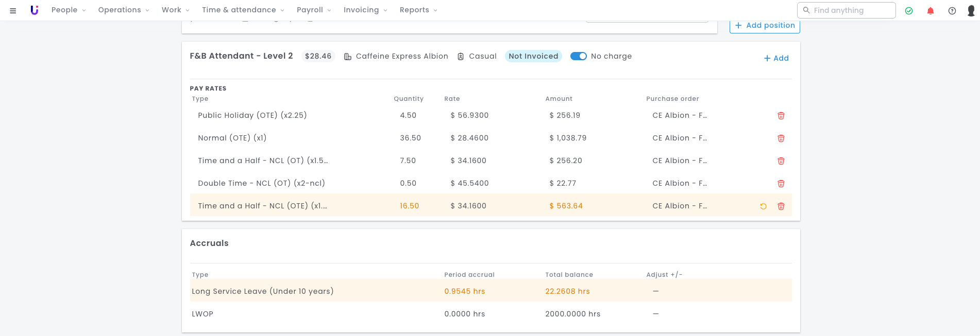Expand the Reports menu

tap(418, 10)
